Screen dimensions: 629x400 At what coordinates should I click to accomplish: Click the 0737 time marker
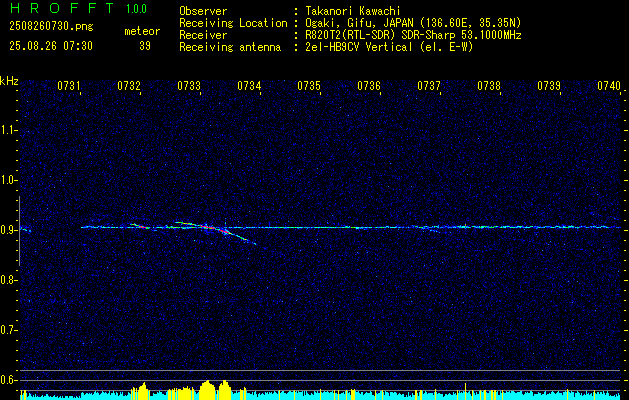coord(429,86)
